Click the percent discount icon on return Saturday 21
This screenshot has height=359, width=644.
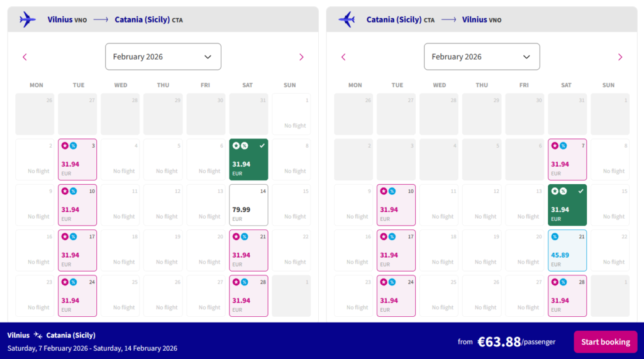pyautogui.click(x=555, y=236)
